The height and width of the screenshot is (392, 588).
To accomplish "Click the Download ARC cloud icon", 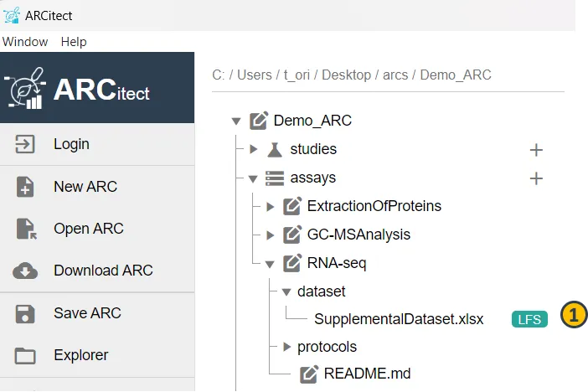I will pos(25,271).
